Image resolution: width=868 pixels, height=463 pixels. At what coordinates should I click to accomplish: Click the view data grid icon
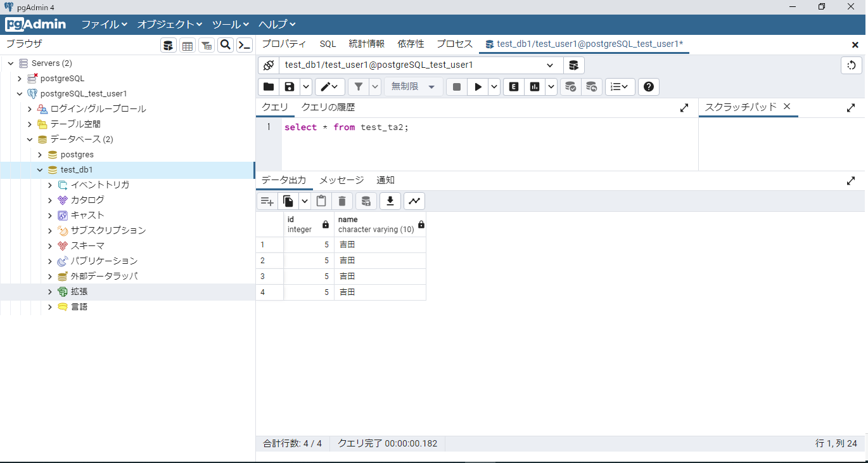(188, 45)
